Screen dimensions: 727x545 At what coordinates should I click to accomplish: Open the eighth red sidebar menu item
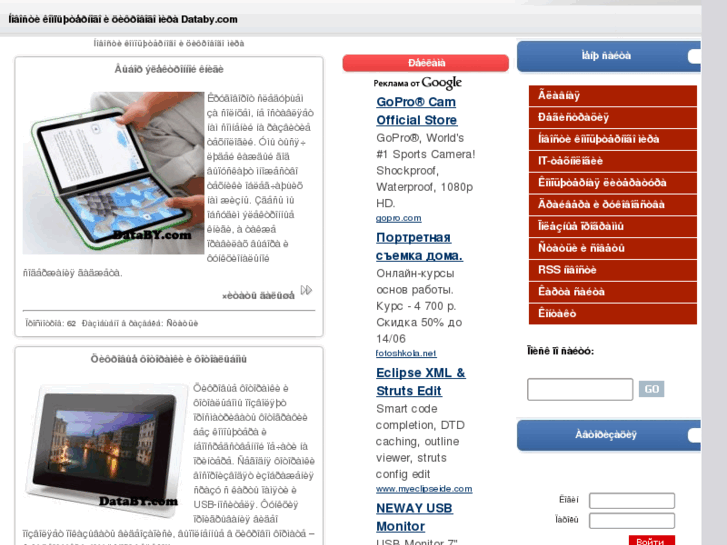(x=612, y=248)
